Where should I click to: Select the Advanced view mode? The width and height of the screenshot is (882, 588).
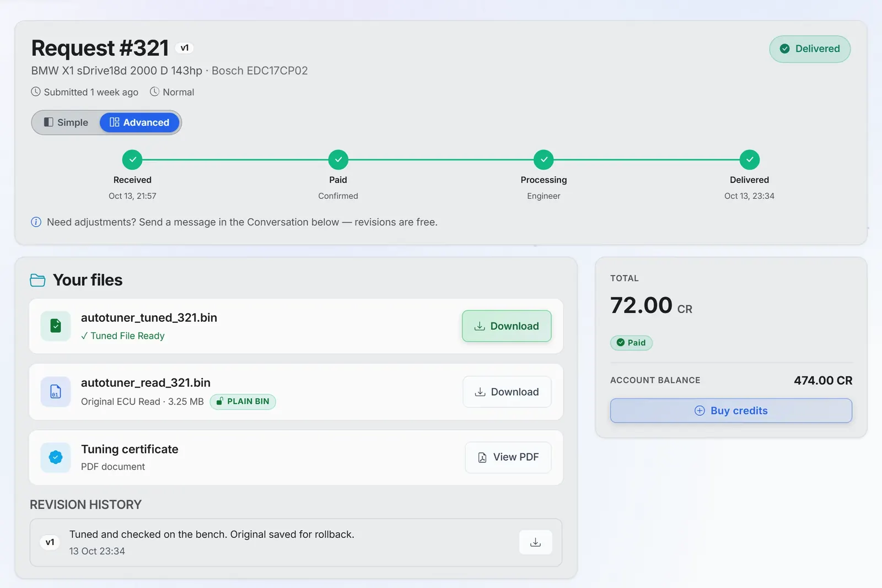[139, 122]
